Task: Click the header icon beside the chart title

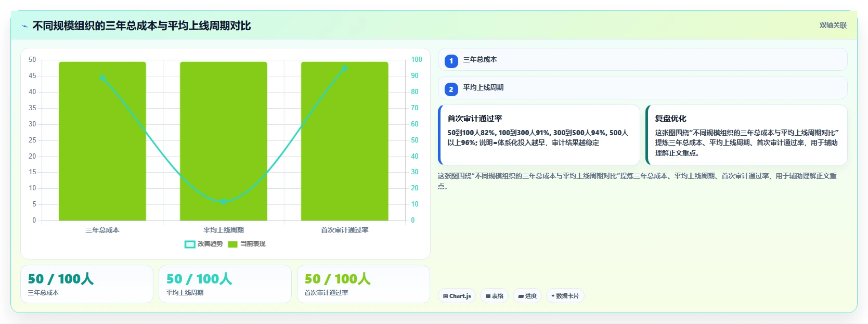Action: [x=24, y=26]
